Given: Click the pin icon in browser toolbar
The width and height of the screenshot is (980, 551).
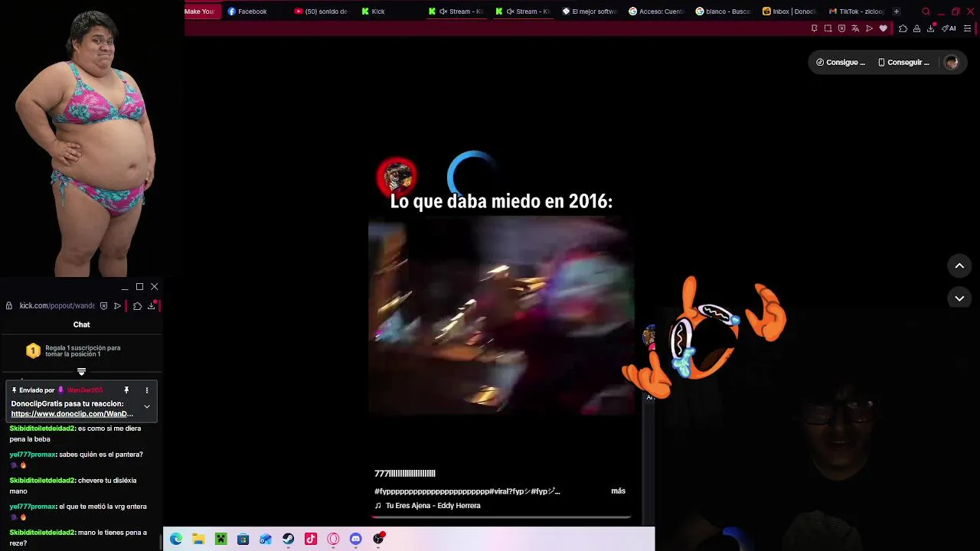Looking at the screenshot, I should tap(814, 28).
